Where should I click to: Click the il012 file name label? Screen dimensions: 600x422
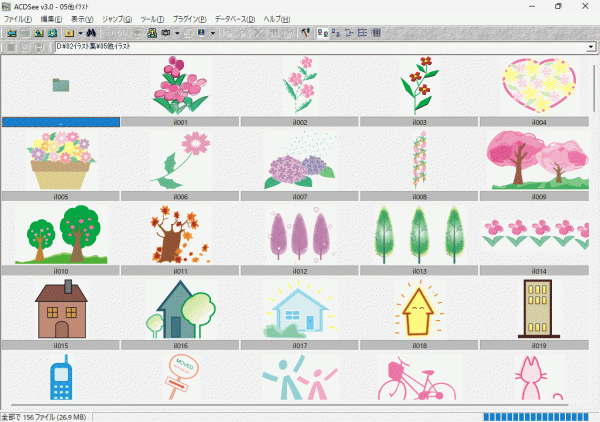(300, 271)
